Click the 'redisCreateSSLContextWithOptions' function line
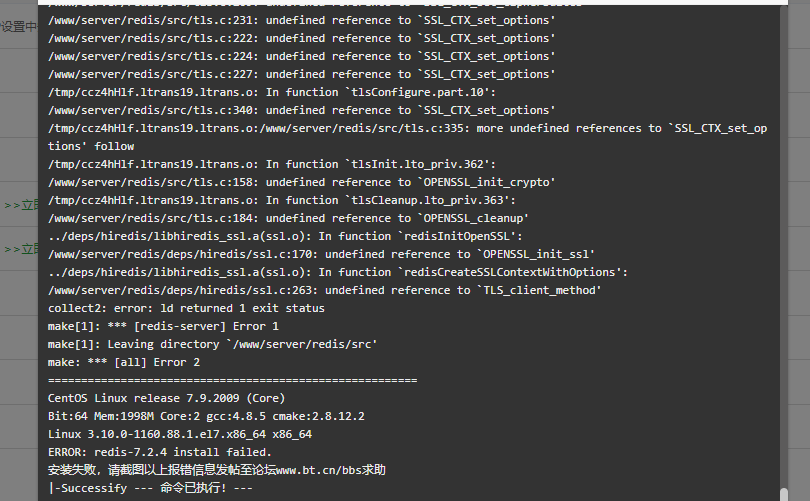810x501 pixels. pyautogui.click(x=338, y=272)
